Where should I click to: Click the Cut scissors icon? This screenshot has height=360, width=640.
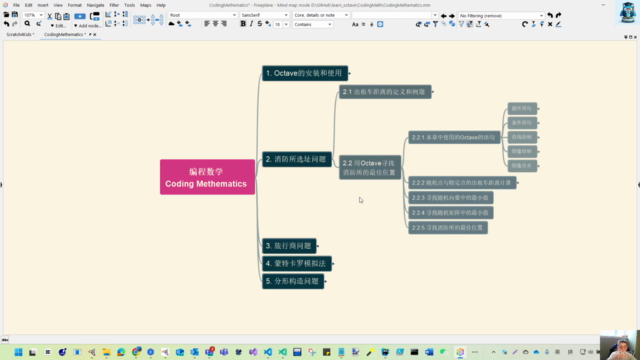[49, 16]
